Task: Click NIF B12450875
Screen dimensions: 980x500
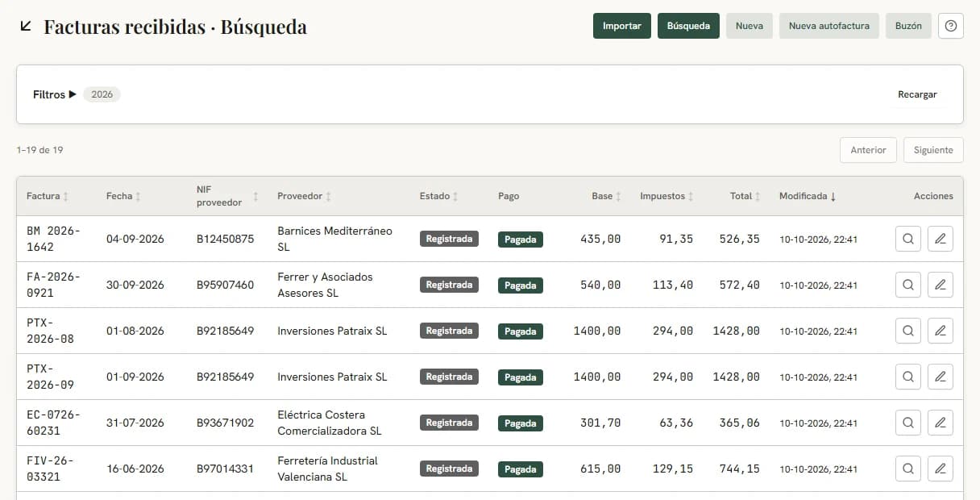Action: click(225, 239)
